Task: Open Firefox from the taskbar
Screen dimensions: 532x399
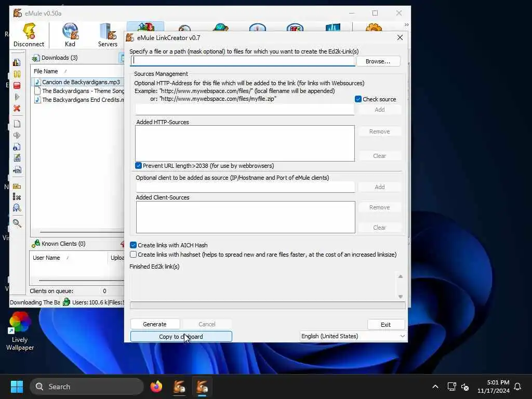Action: 156,387
